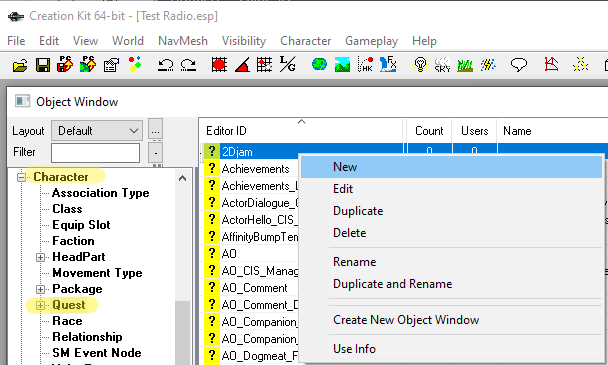Click the globe world icon in toolbar
The width and height of the screenshot is (608, 365).
pyautogui.click(x=319, y=64)
